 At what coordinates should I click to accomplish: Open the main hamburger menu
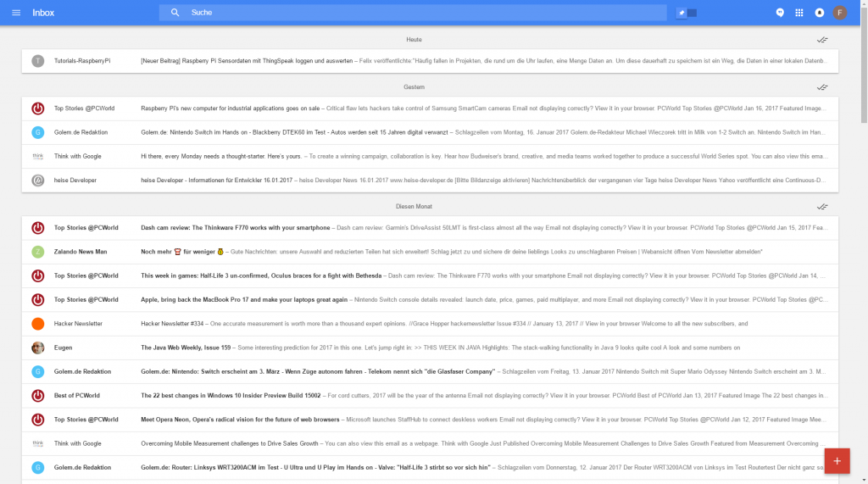[16, 13]
